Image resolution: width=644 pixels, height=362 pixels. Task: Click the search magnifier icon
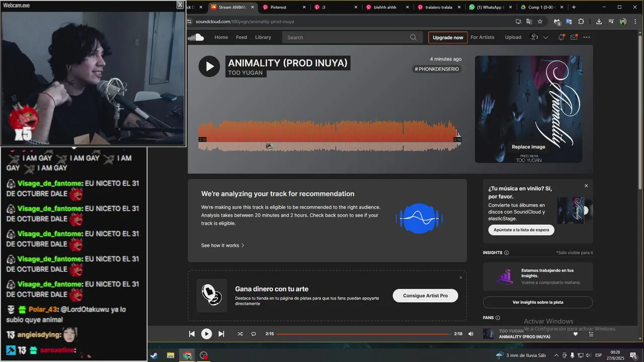(x=413, y=37)
